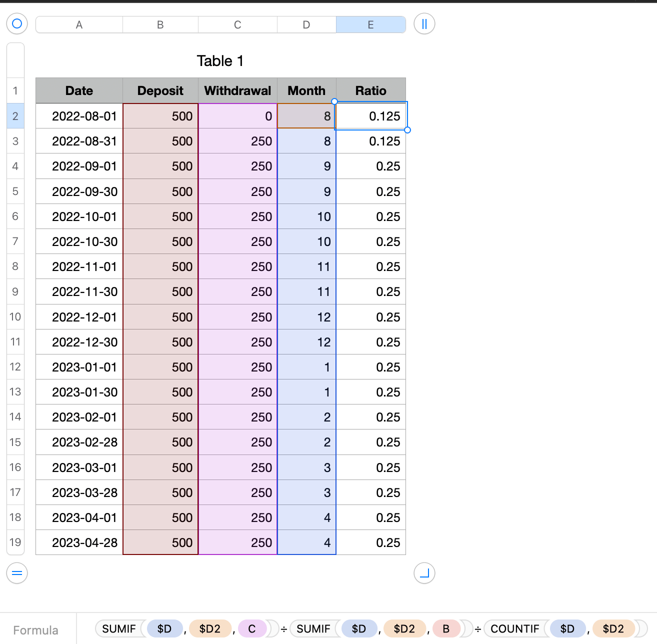Image resolution: width=657 pixels, height=644 pixels.
Task: Click the Ratio cell in the 2022-08-31 row
Action: (x=371, y=141)
